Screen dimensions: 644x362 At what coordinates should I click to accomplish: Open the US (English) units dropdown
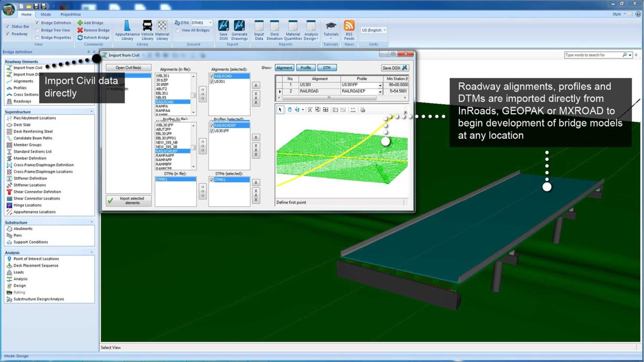tap(373, 30)
